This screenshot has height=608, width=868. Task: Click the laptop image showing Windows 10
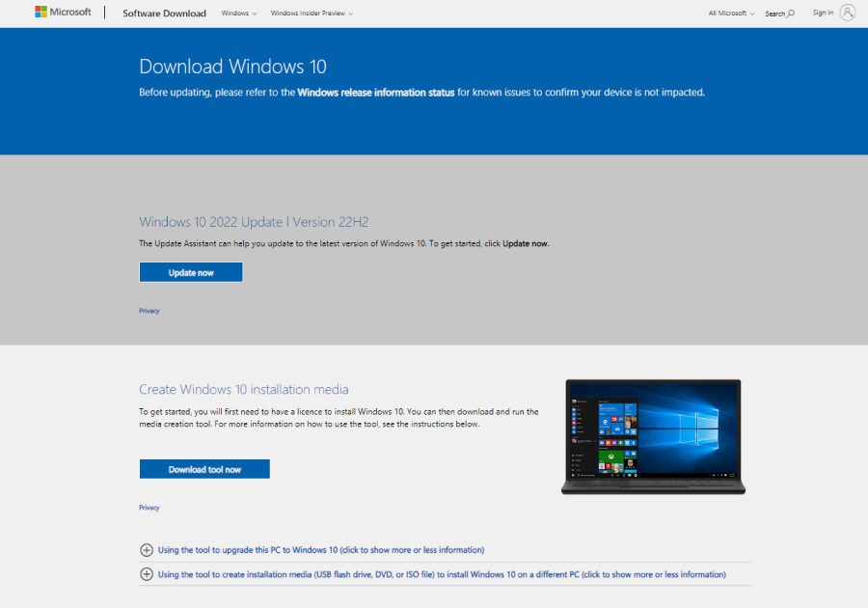pyautogui.click(x=653, y=435)
